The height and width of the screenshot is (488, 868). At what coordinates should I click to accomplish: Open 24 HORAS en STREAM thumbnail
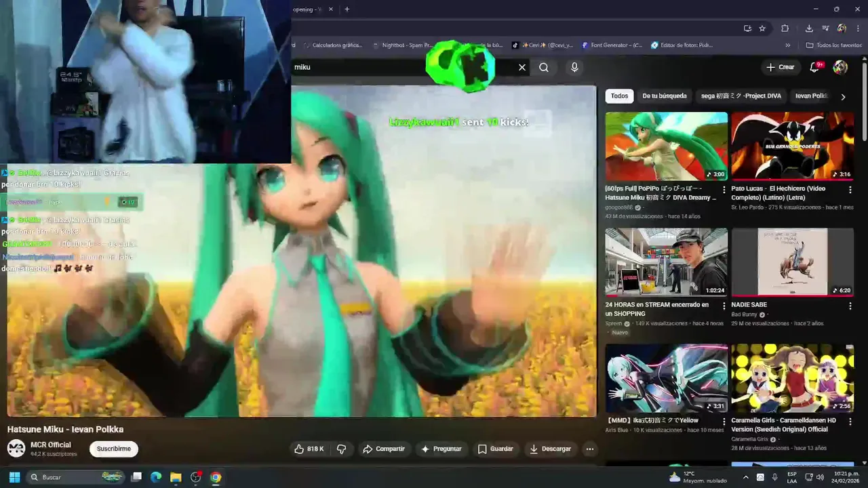[x=667, y=262]
